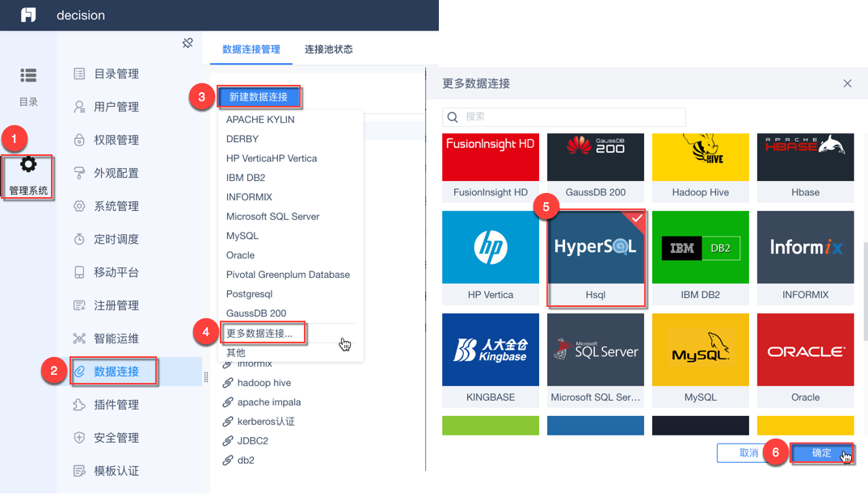Open apache impala connection entry
The width and height of the screenshot is (868, 496).
pyautogui.click(x=269, y=402)
